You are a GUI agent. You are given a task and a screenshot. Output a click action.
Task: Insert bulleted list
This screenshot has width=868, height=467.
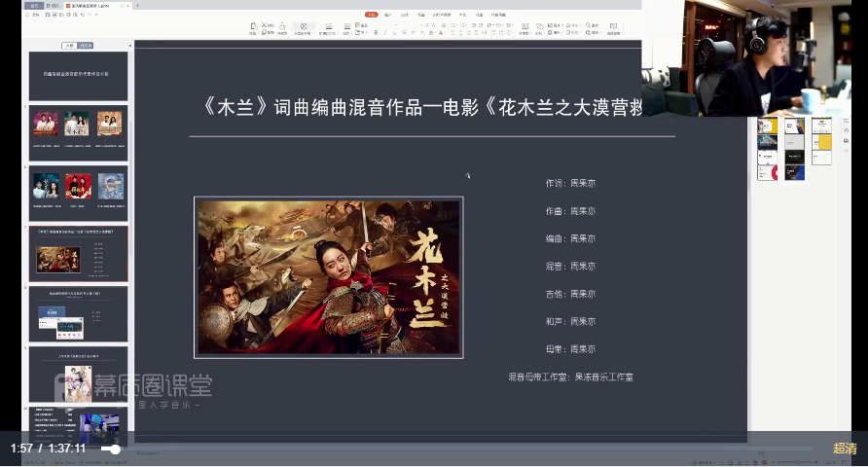coord(452,25)
